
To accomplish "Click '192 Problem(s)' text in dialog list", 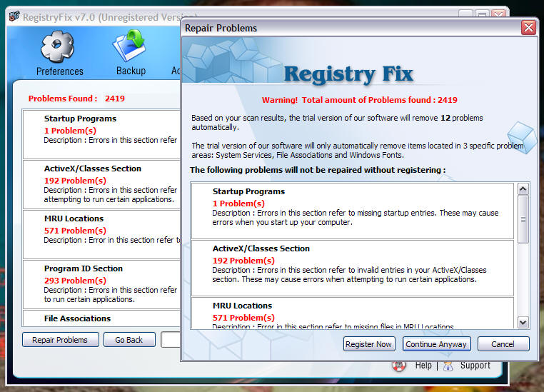I will 243,261.
